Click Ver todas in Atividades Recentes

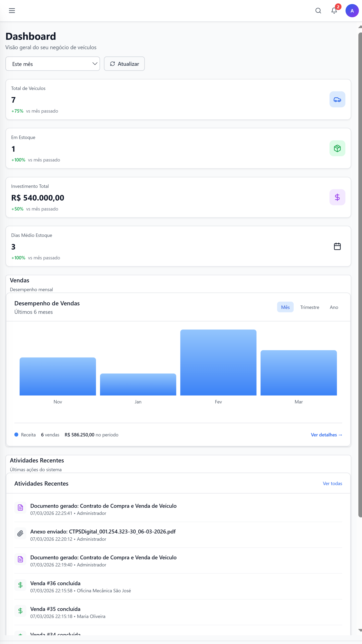(x=332, y=483)
